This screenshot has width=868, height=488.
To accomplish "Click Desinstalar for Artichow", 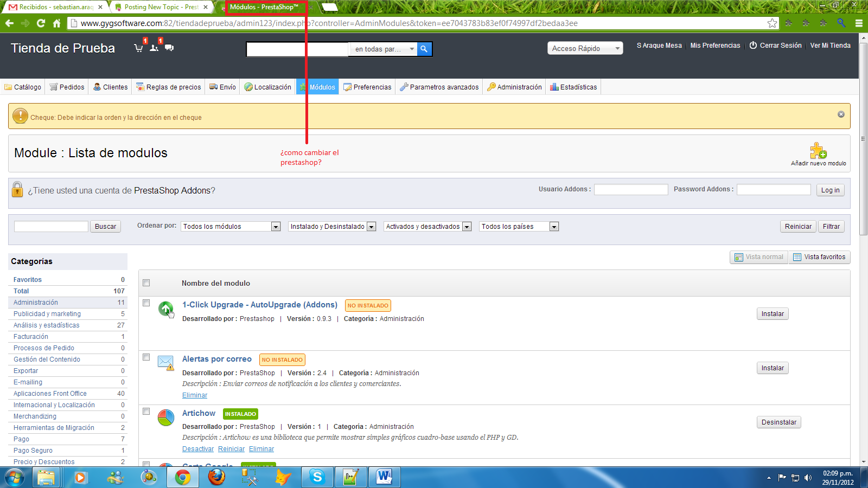I will (x=779, y=422).
